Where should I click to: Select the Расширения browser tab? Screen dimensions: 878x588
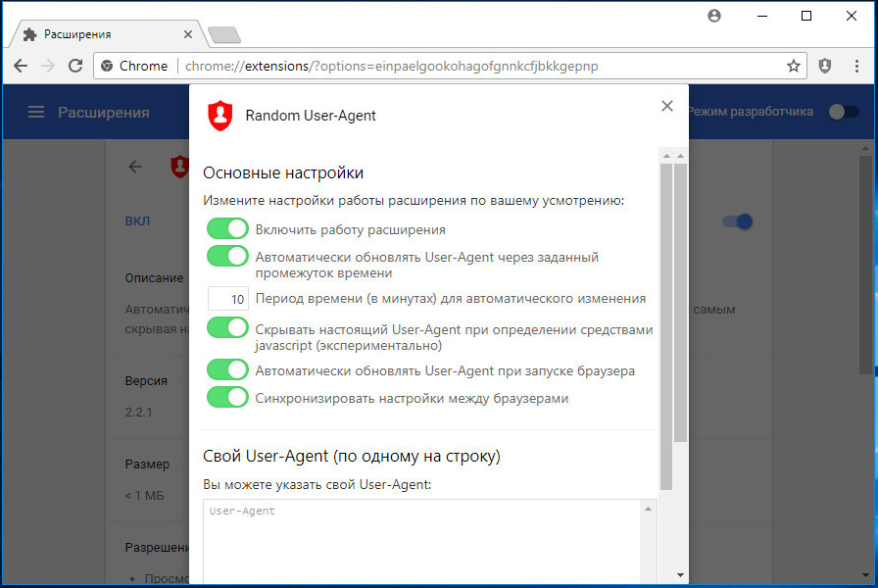click(x=107, y=34)
